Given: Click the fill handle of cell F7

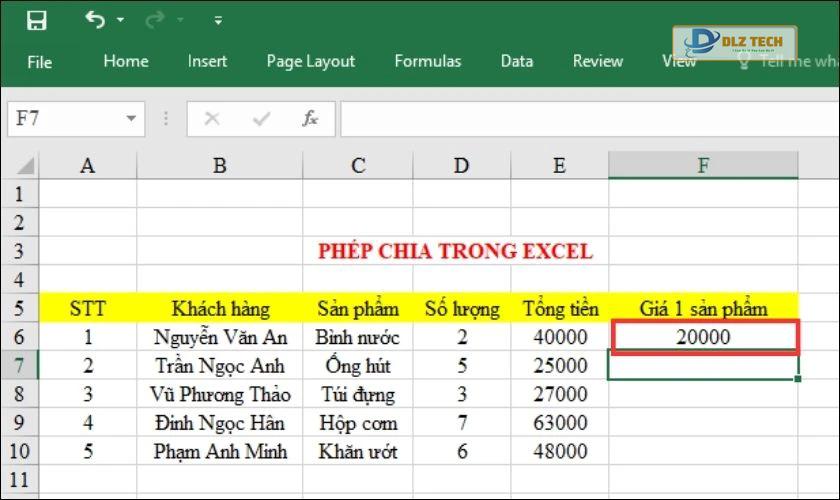Looking at the screenshot, I should 798,379.
